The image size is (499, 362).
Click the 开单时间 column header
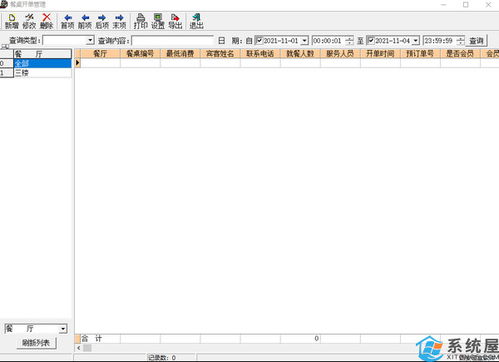380,53
